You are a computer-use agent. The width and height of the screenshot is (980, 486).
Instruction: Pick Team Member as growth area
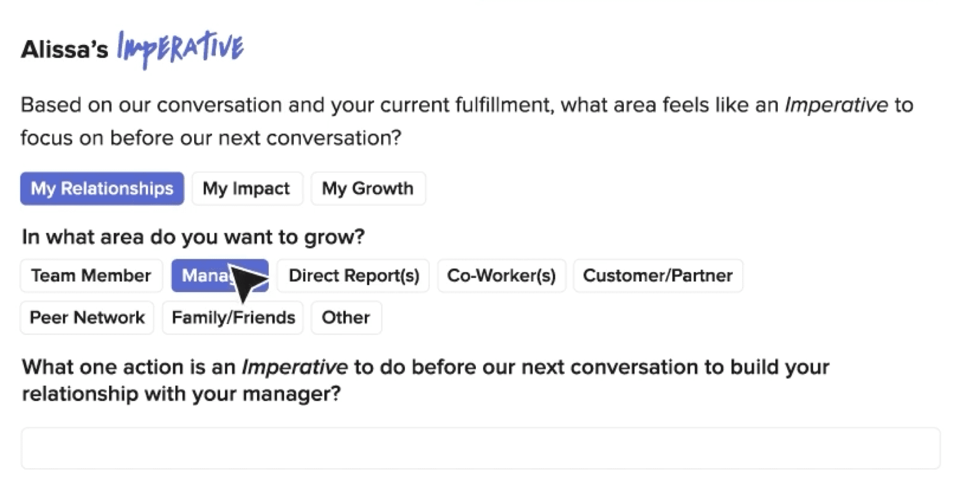[x=91, y=275]
